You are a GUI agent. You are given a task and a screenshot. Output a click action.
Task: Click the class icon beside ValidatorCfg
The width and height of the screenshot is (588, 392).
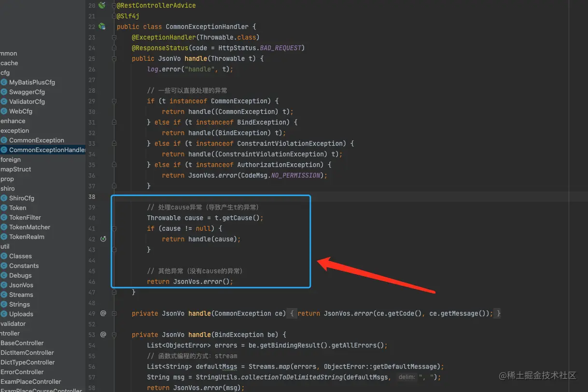coord(4,101)
